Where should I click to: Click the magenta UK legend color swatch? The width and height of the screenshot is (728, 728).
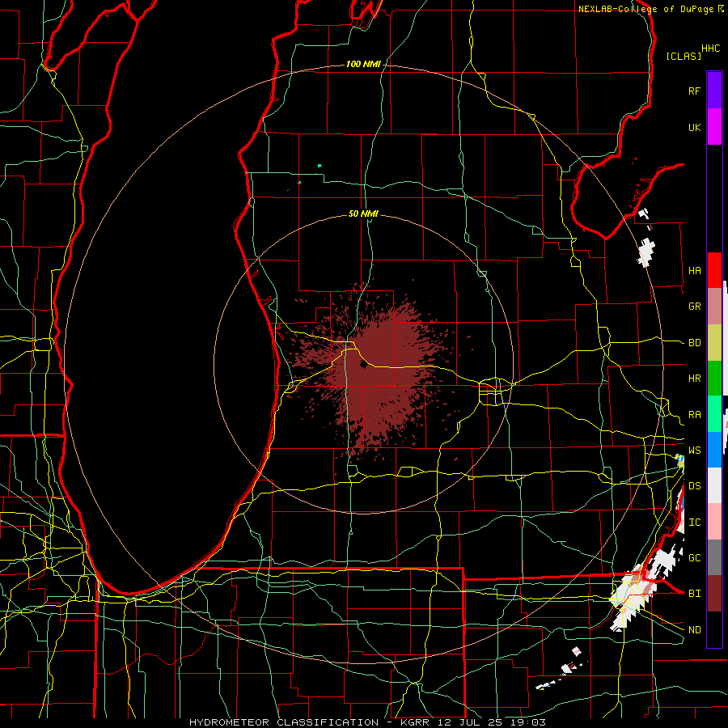pos(714,126)
